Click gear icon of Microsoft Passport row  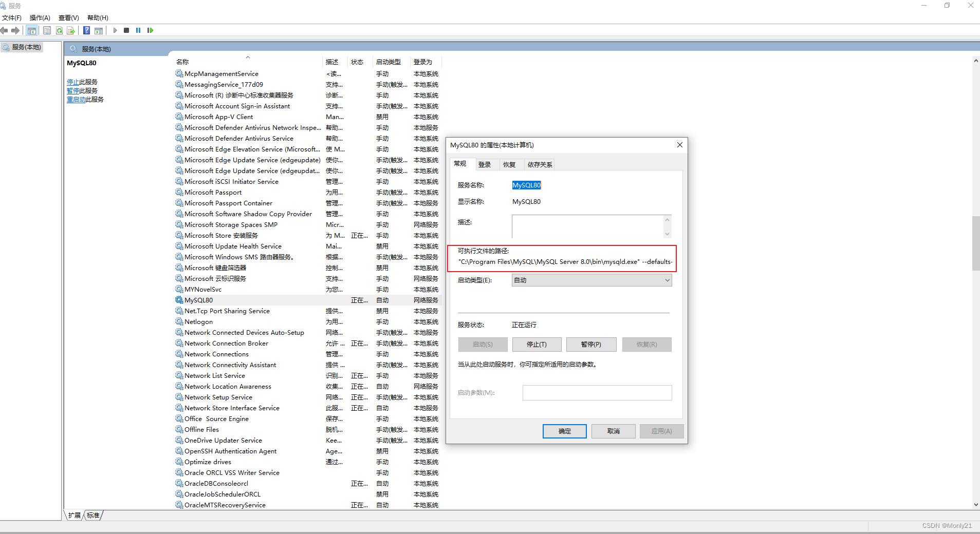[x=179, y=192]
